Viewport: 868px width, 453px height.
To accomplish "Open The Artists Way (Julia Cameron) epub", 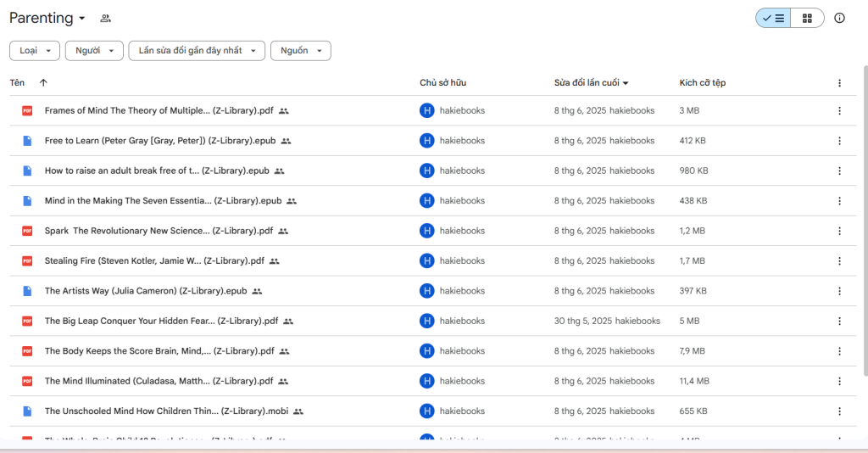I will [x=146, y=291].
